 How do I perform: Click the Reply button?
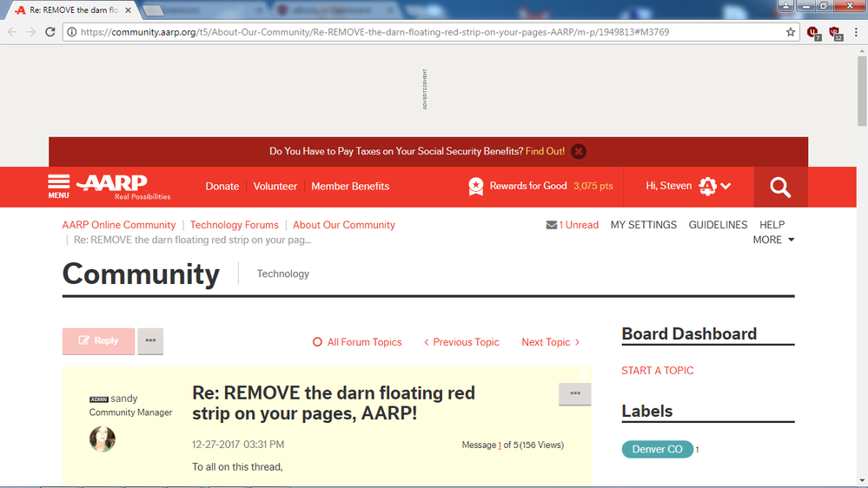tap(98, 341)
